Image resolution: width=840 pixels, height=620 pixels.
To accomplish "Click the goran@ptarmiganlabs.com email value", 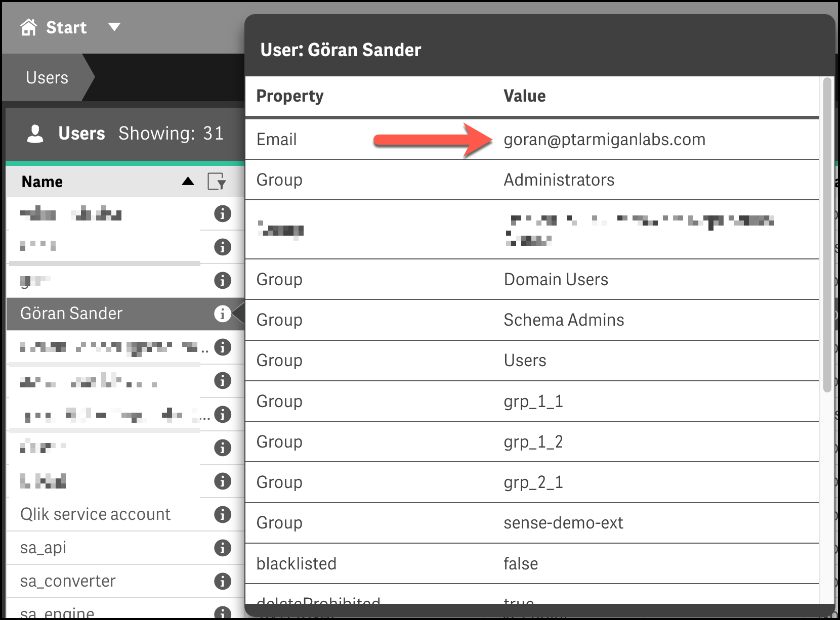I will click(x=604, y=140).
